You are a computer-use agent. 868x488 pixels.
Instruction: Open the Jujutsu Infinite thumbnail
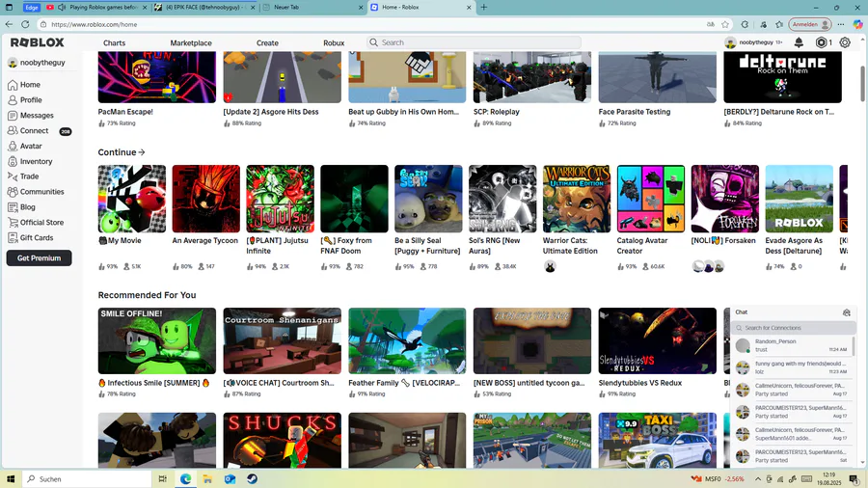[280, 199]
